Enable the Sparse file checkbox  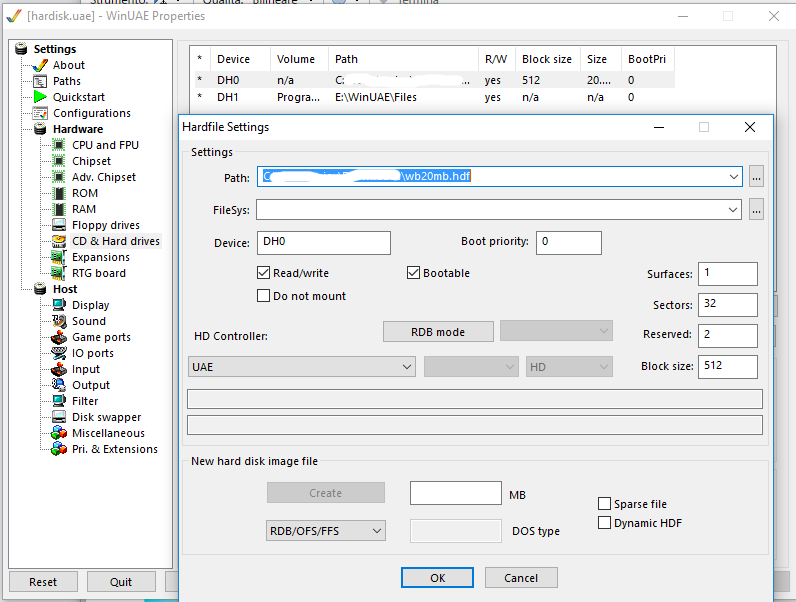604,504
